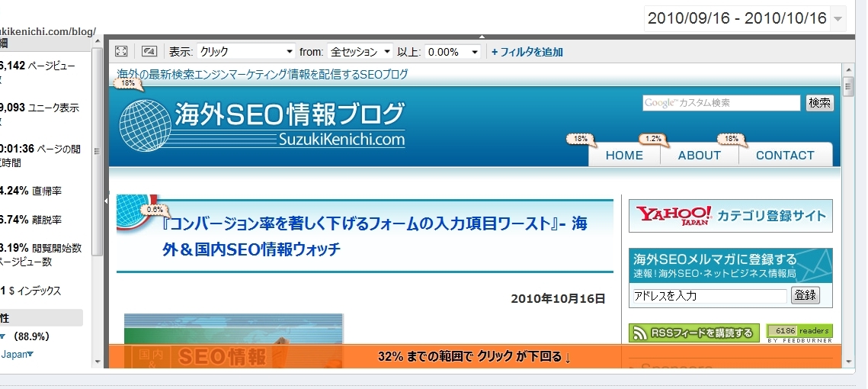Open the 表示 クリック dropdown
The image size is (868, 389).
tap(246, 52)
